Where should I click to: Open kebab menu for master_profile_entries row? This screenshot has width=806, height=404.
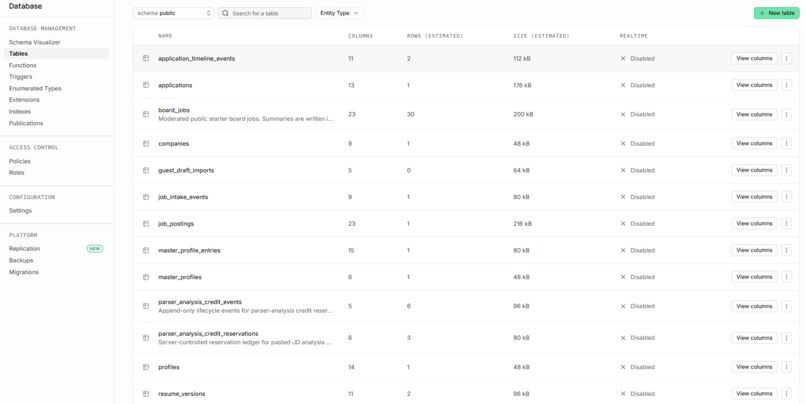(x=786, y=250)
